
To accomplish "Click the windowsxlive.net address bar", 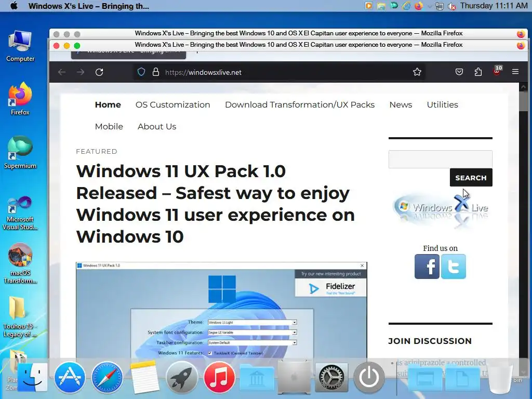I will [x=278, y=72].
